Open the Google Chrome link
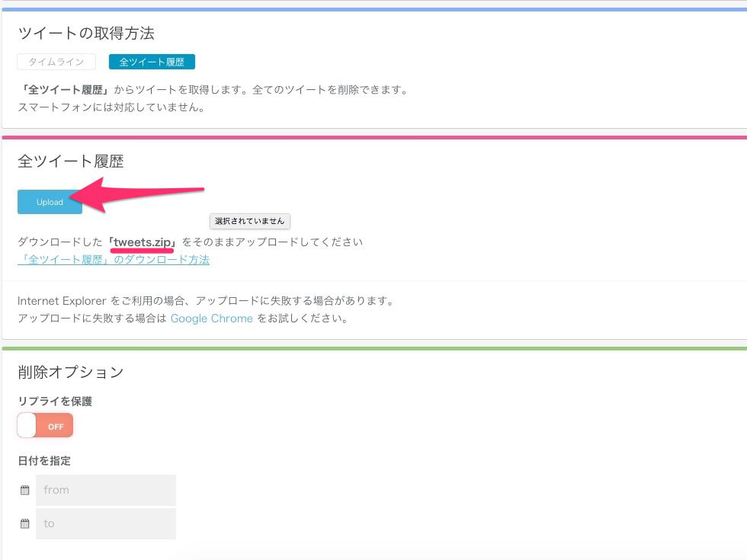The image size is (747, 560). click(x=212, y=318)
